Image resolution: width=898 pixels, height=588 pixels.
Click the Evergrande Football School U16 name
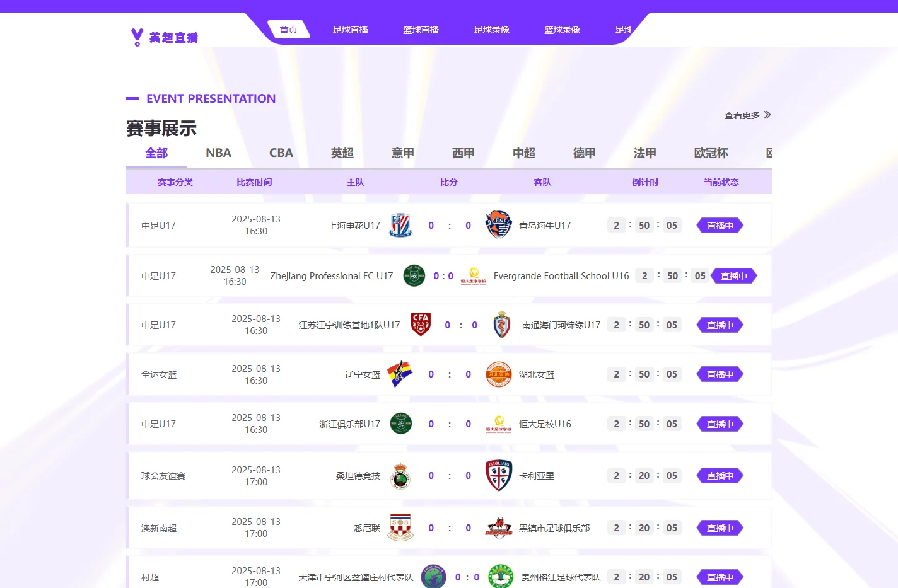point(561,276)
